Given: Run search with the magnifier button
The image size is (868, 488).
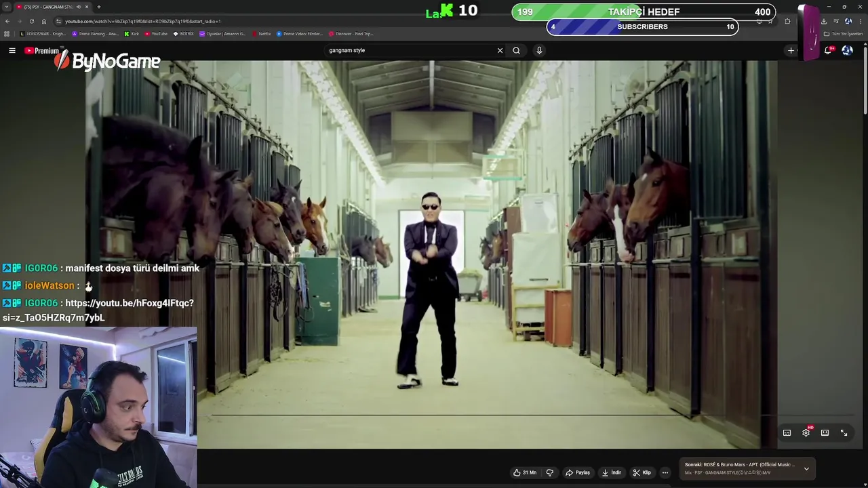Looking at the screenshot, I should click(x=516, y=50).
